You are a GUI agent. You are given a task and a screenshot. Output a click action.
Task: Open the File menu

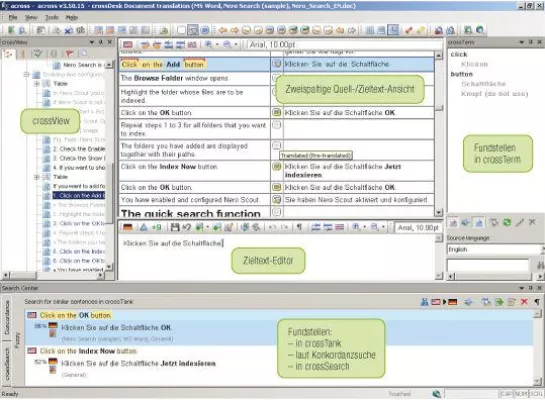point(13,17)
